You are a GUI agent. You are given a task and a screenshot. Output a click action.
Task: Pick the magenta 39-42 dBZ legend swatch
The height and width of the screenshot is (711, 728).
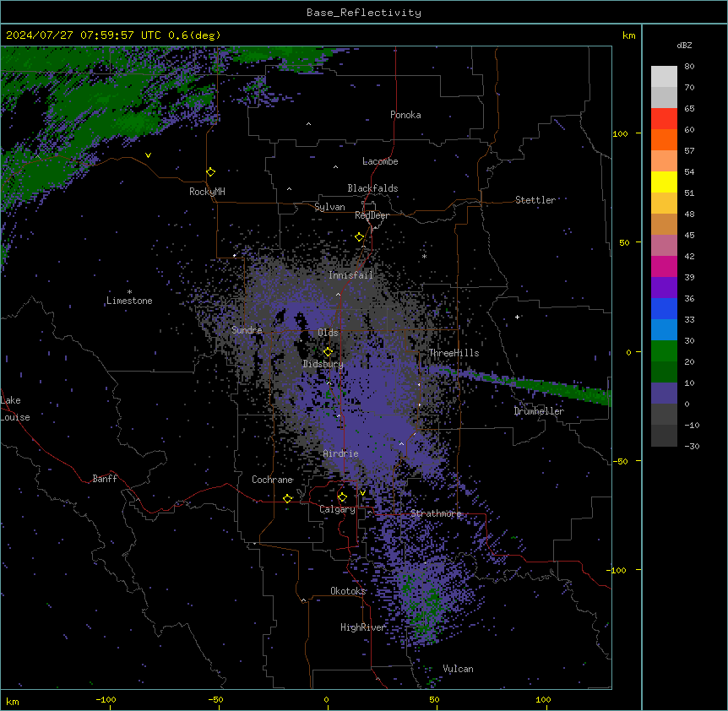(664, 266)
